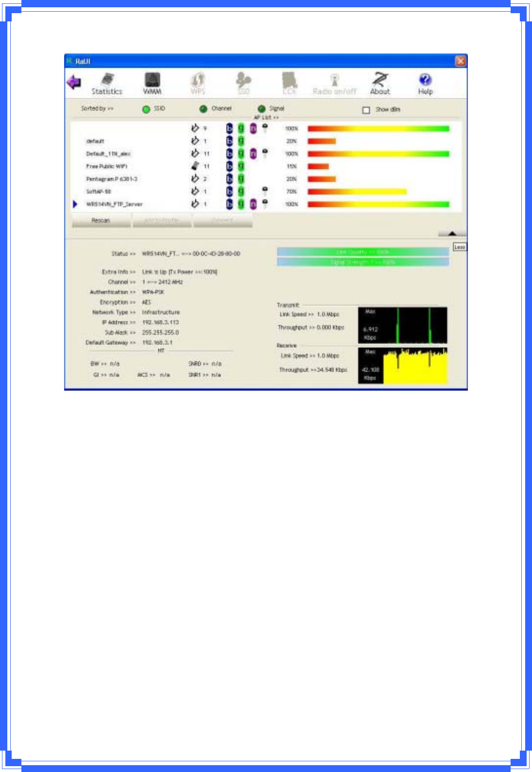Image resolution: width=532 pixels, height=772 pixels.
Task: Sort AP list by SSID
Action: coord(146,109)
